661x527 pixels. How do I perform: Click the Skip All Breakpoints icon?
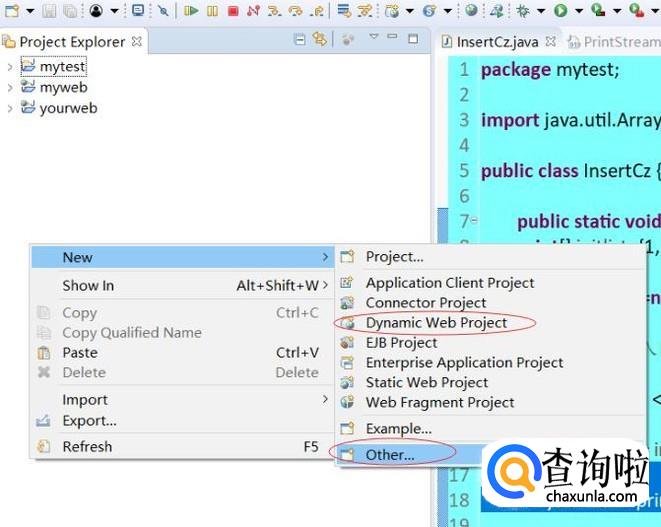pos(163,11)
